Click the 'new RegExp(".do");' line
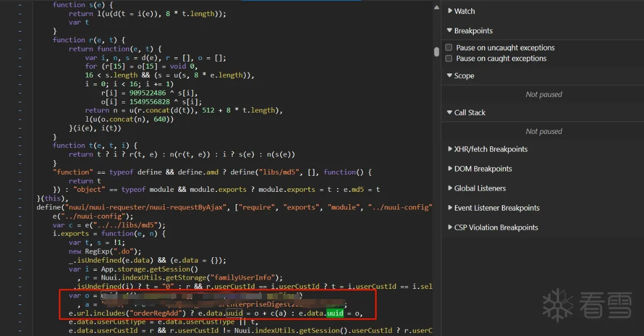 pos(105,251)
